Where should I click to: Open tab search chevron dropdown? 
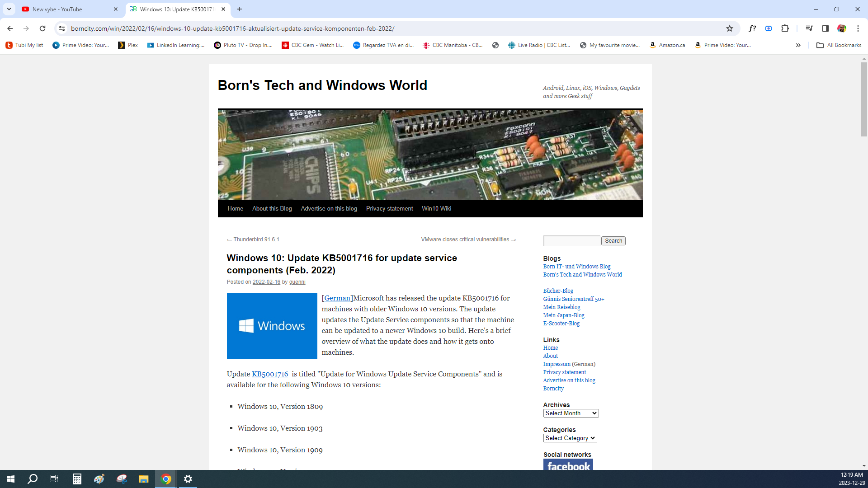point(9,9)
